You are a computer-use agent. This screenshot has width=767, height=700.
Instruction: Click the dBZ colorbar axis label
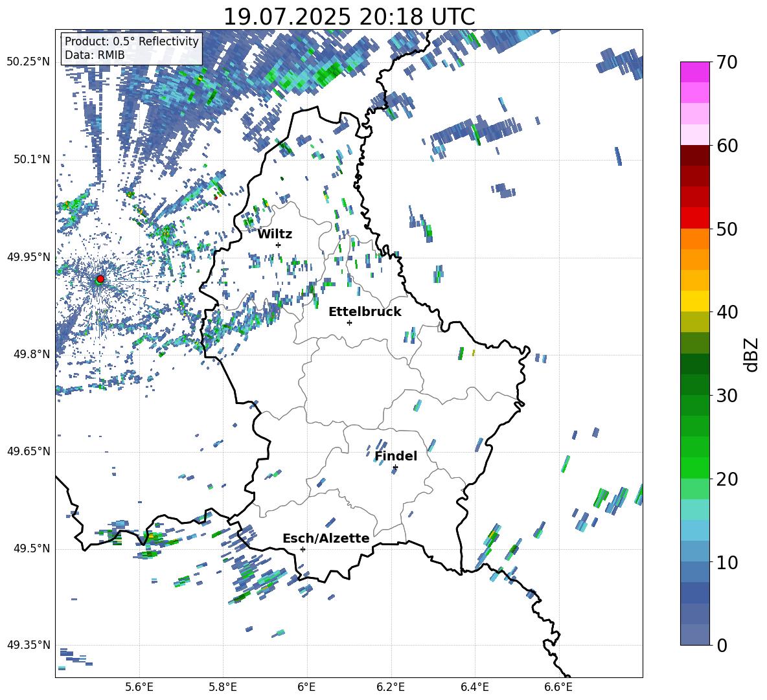click(752, 354)
